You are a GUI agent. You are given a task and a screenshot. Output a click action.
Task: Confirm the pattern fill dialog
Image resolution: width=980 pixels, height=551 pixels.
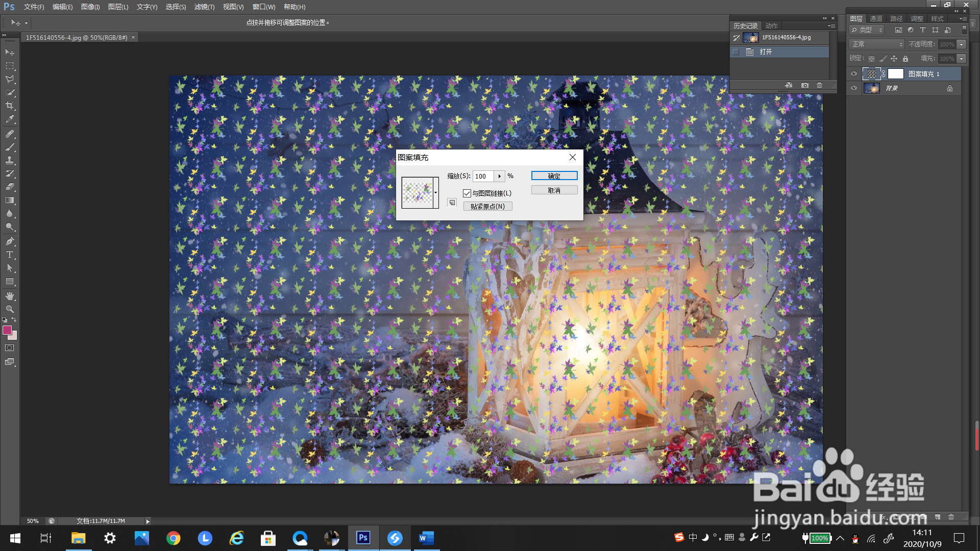click(x=554, y=176)
